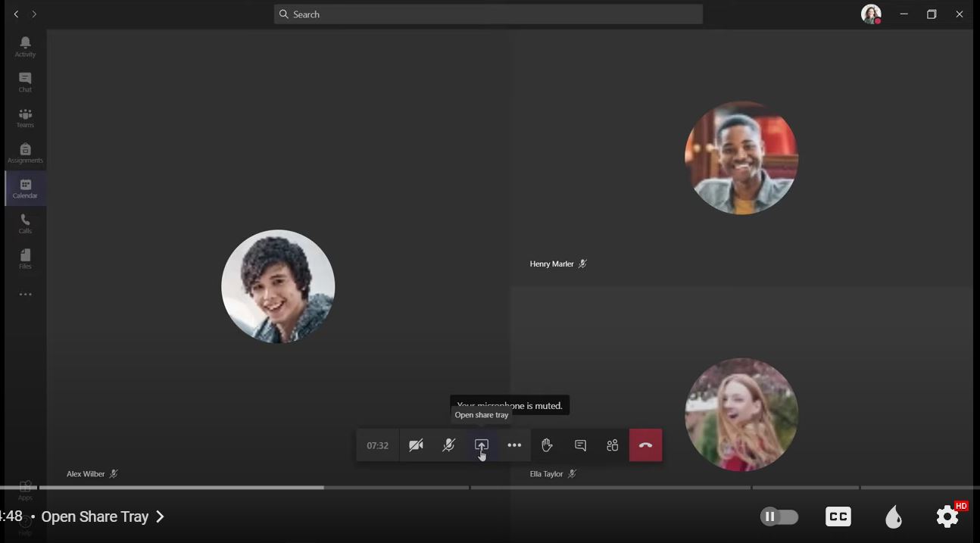Click the Search bar at the top
Screen dimensions: 980x543
coord(488,14)
